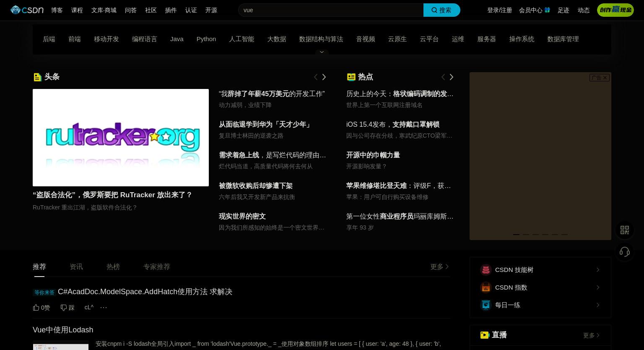
Task: Select the Python category
Action: [x=206, y=39]
